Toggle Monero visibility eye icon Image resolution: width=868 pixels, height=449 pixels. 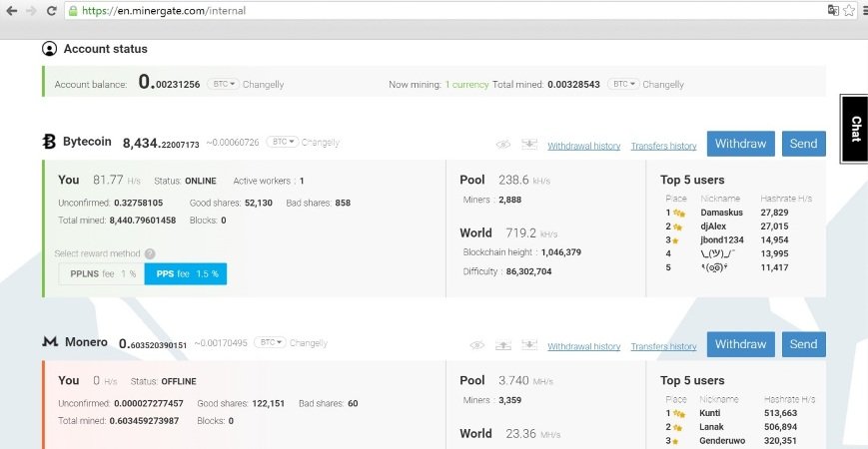coord(476,345)
